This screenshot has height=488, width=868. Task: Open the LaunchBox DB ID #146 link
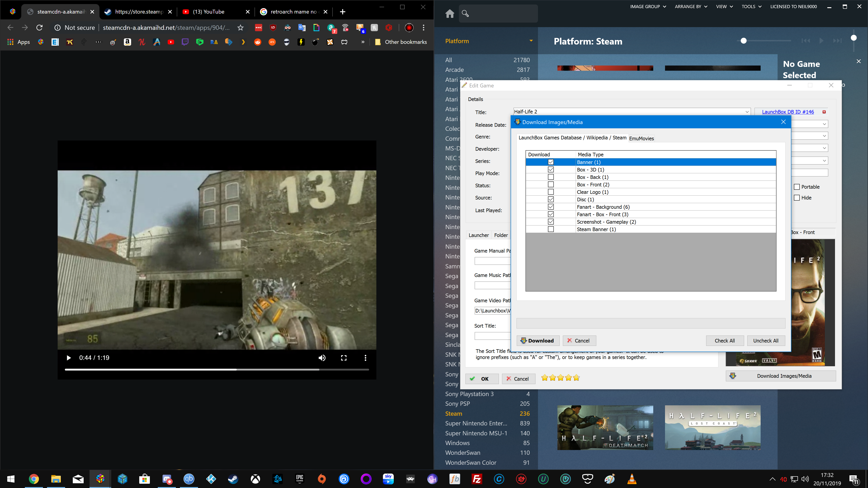tap(788, 112)
